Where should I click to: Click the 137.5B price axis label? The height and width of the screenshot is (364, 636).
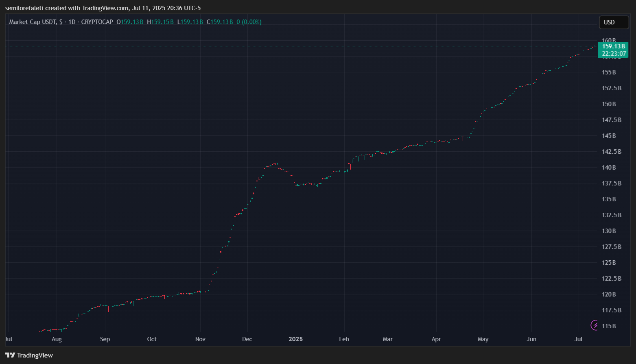(612, 183)
